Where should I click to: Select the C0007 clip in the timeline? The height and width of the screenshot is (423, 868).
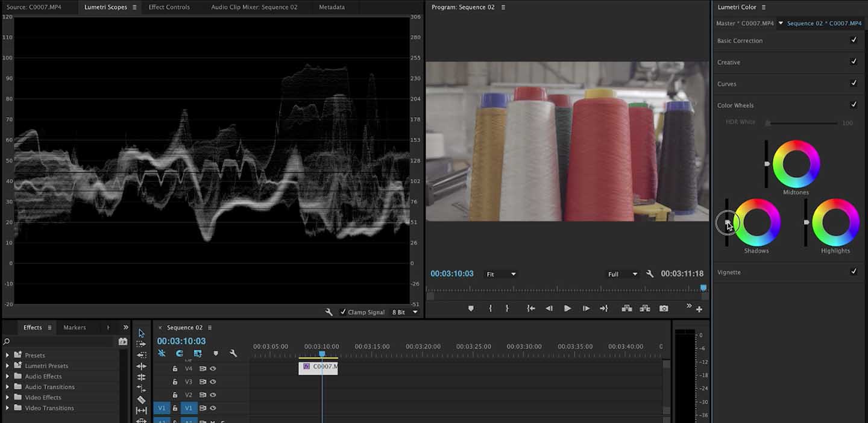coord(318,368)
